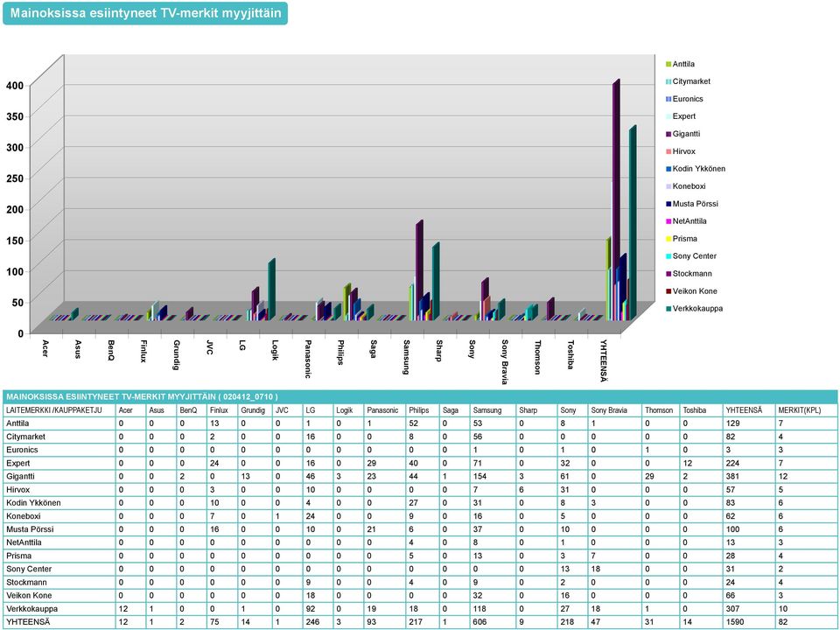This screenshot has width=840, height=630.
Task: Select the Veikon Kone row label in table
Action: [29, 595]
